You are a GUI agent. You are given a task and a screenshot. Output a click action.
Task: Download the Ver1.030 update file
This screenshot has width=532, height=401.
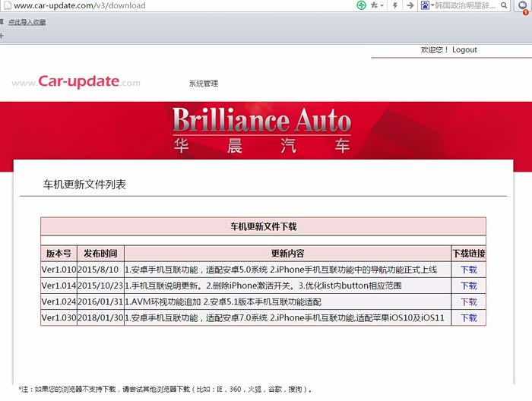click(469, 318)
